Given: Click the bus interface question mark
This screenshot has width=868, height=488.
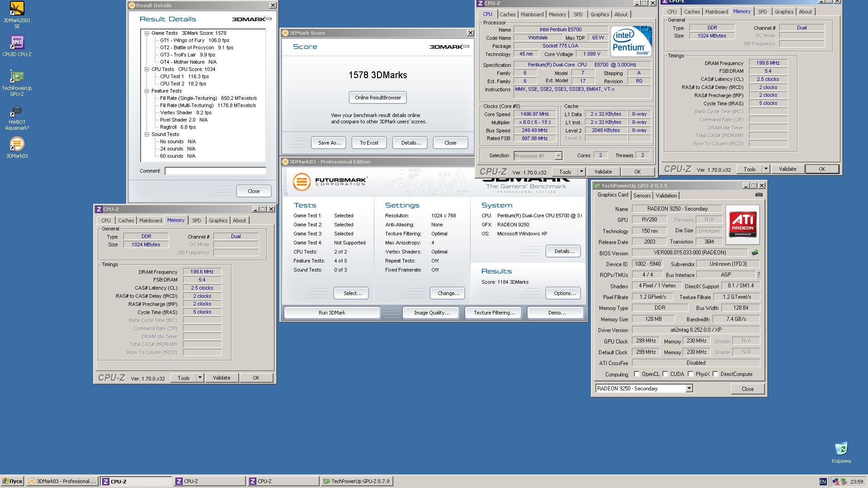Looking at the screenshot, I should coord(758,275).
